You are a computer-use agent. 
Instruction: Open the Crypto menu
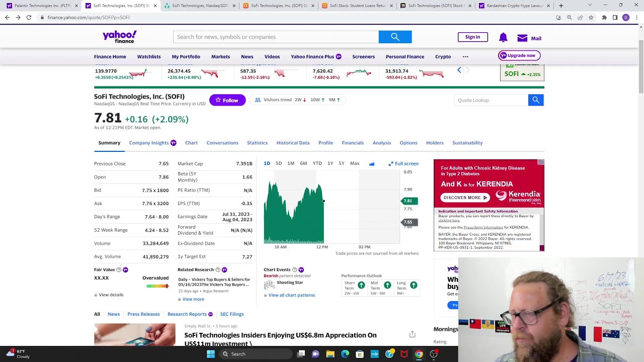443,56
